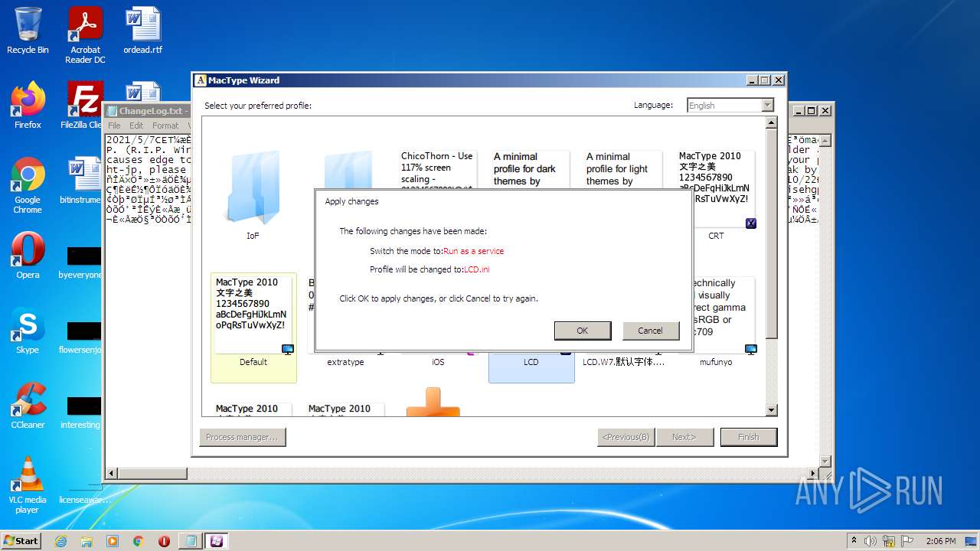Choose the minimal dark themes profile
Screen dimensions: 980x551
tap(531, 168)
